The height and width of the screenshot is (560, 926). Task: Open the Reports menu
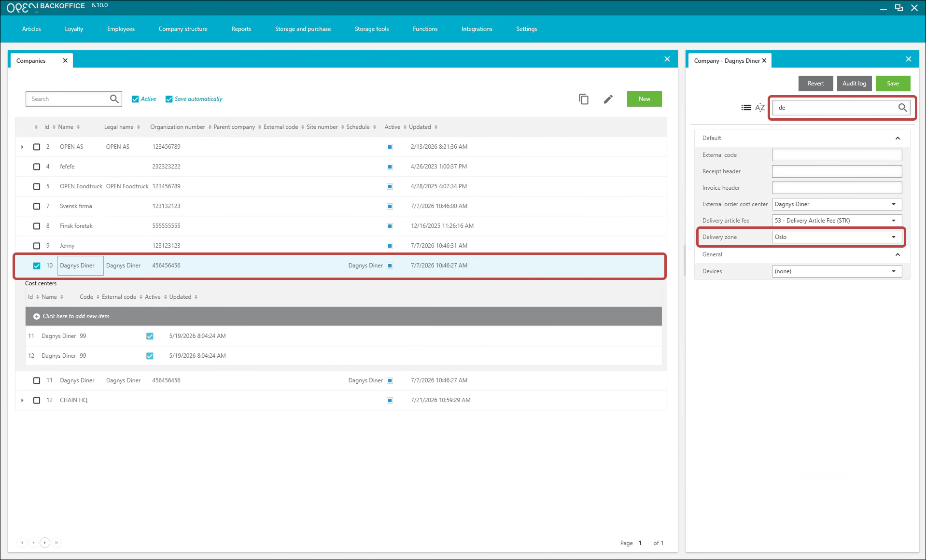241,29
